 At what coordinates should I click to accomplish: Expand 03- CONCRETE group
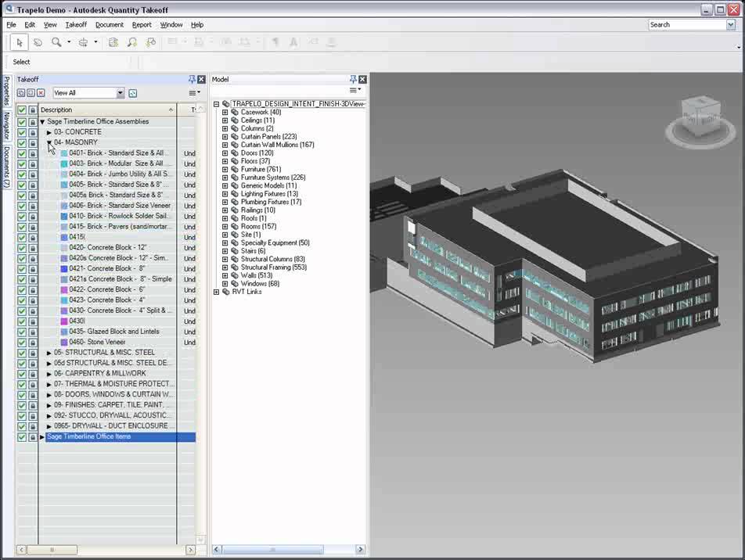pyautogui.click(x=49, y=132)
